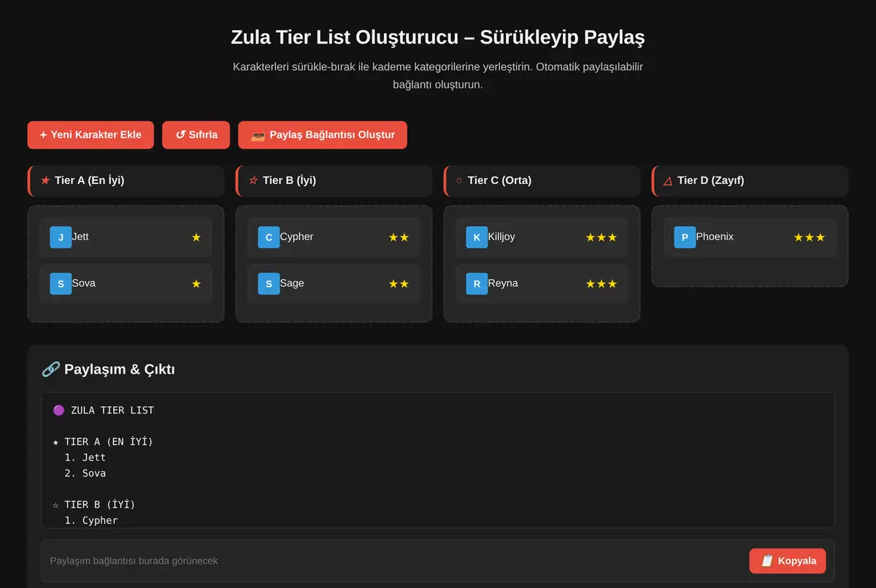Click the name 'Reyna' in Tier C
Viewport: 876px width, 588px height.
[x=503, y=284]
